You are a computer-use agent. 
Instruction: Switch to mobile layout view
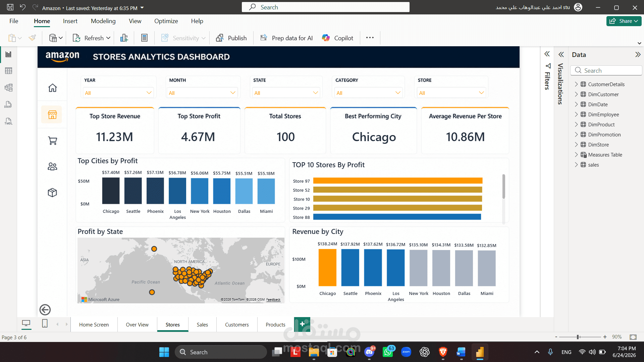(45, 323)
